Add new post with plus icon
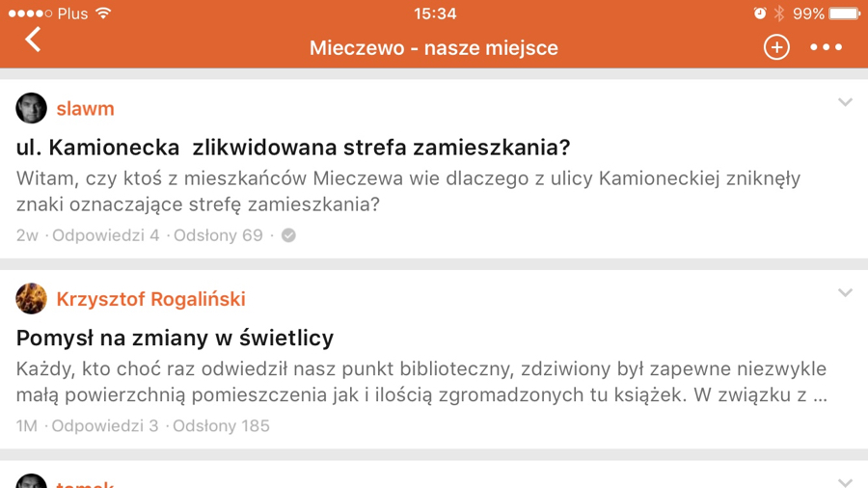The width and height of the screenshot is (868, 488). click(776, 47)
